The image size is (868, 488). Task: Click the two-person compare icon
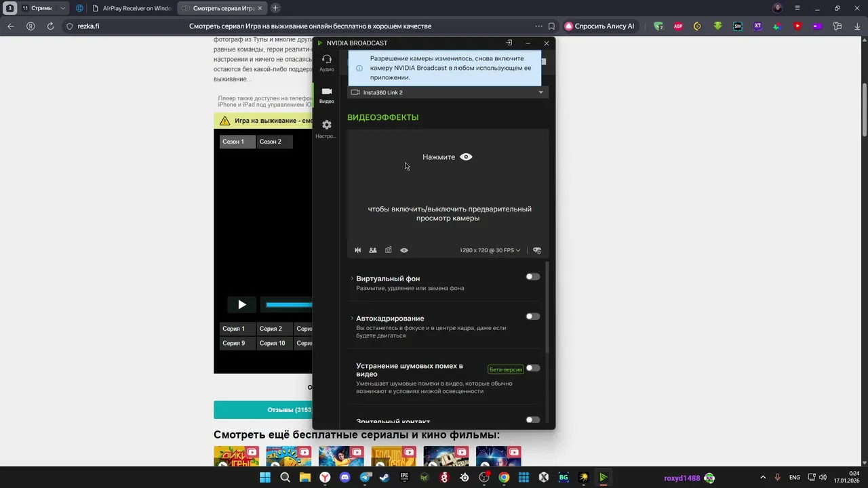(373, 250)
